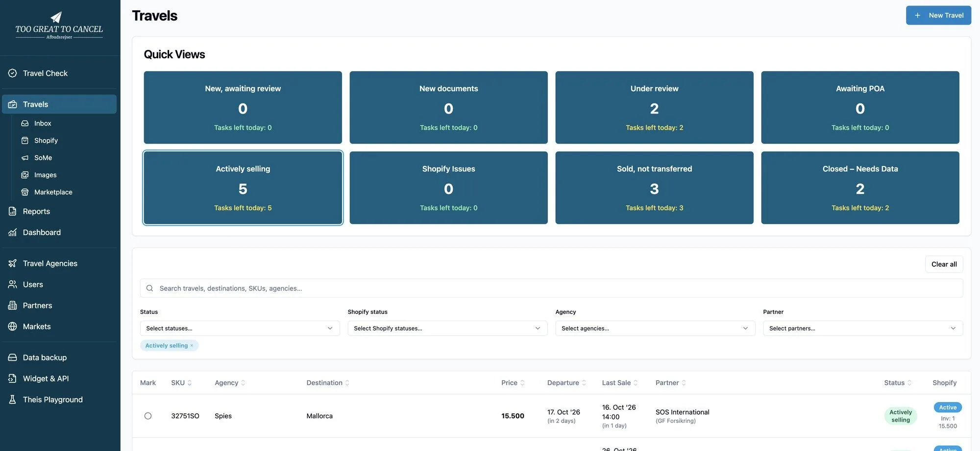This screenshot has height=451, width=980.
Task: Open the Sold, not transferred card
Action: pos(654,188)
